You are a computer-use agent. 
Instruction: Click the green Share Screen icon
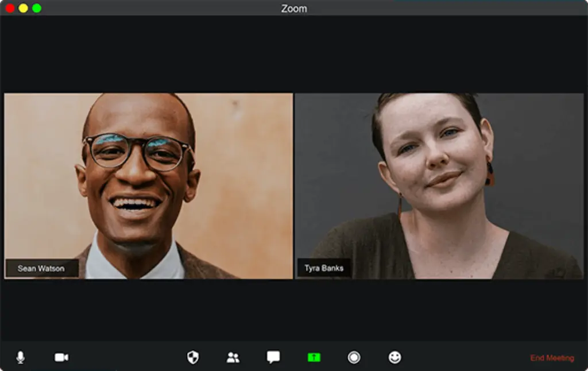(x=314, y=357)
